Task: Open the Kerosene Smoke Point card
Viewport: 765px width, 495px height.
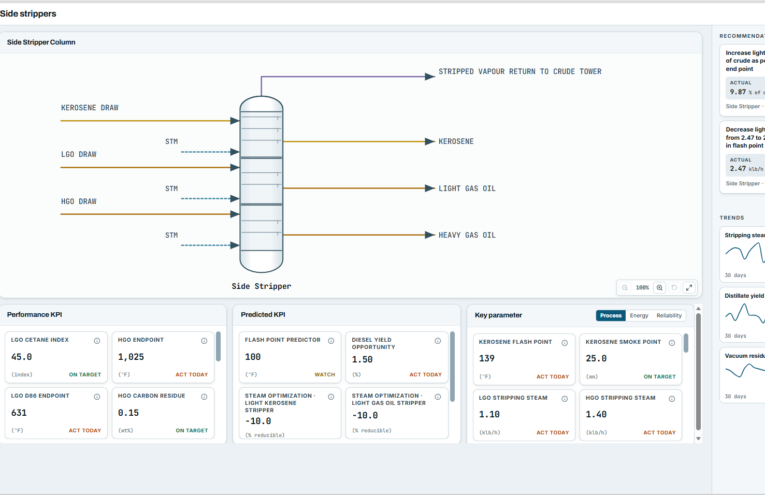Action: [630, 359]
